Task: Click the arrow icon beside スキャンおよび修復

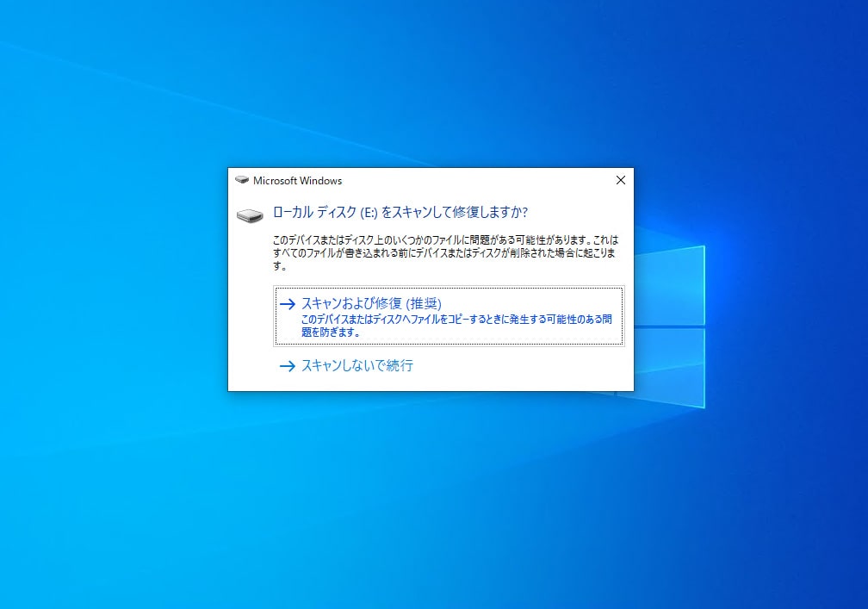Action: (x=288, y=304)
